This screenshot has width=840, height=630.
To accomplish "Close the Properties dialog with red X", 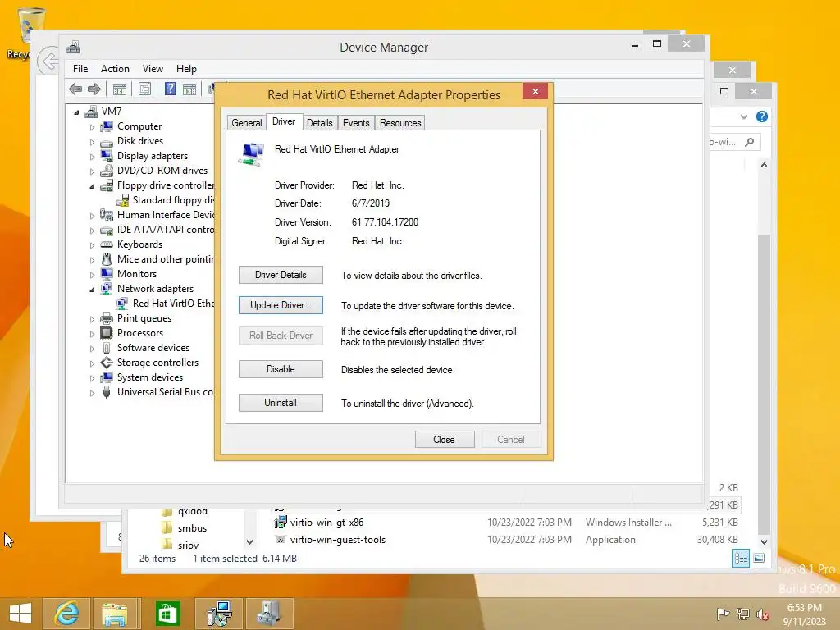I will (535, 92).
